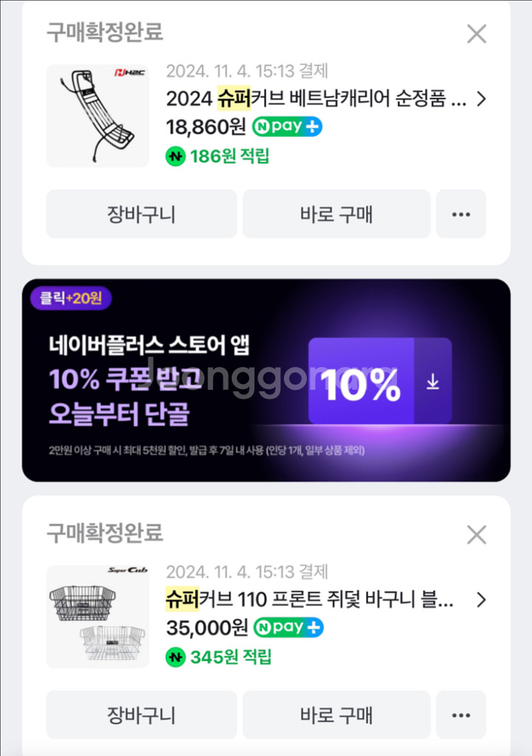532x756 pixels.
Task: Dismiss the Super Cub carrier order card
Action: [x=477, y=33]
